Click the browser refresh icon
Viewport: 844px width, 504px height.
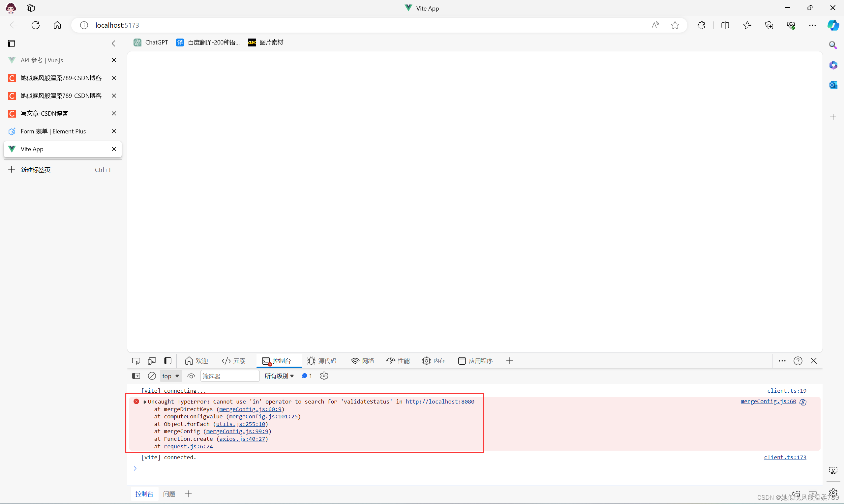(x=36, y=25)
